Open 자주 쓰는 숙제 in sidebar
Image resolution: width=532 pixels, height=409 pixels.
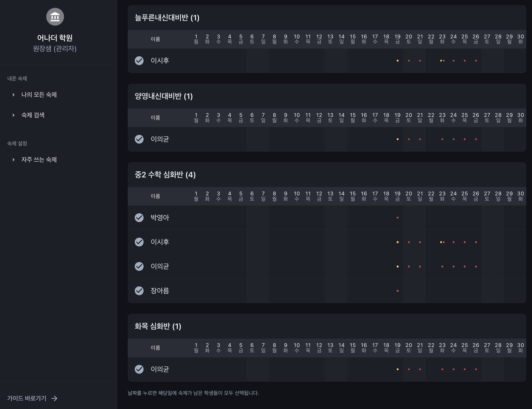click(39, 160)
